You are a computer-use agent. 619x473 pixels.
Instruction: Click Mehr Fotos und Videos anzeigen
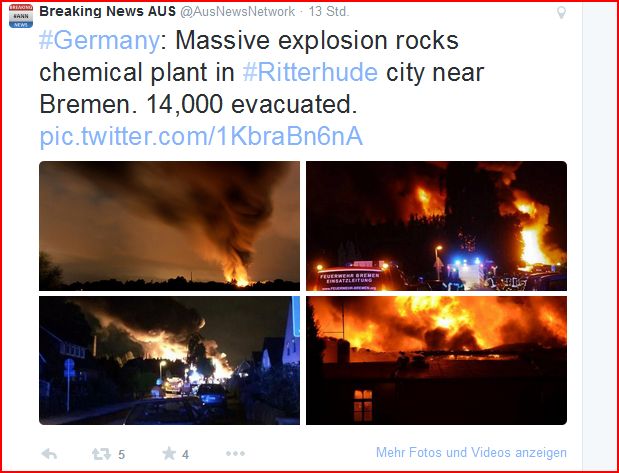click(x=471, y=452)
